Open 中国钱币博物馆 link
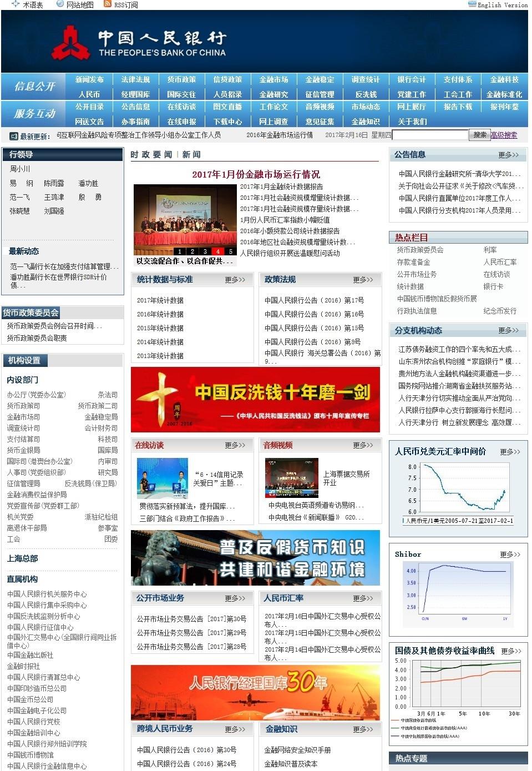Image resolution: width=532 pixels, height=771 pixels. pos(30,755)
